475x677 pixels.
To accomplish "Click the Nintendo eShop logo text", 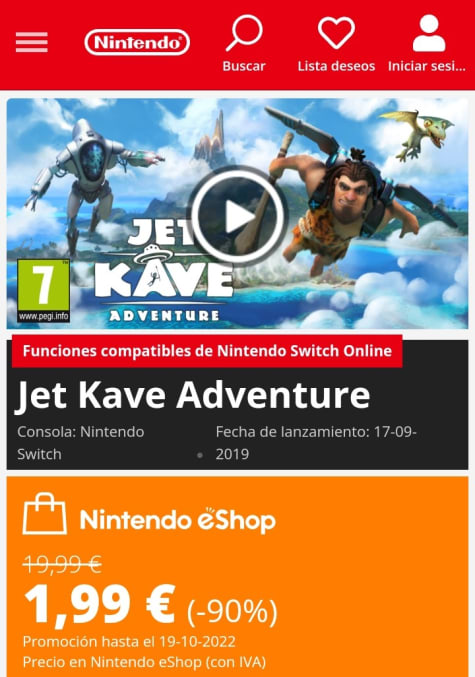I will click(x=177, y=519).
